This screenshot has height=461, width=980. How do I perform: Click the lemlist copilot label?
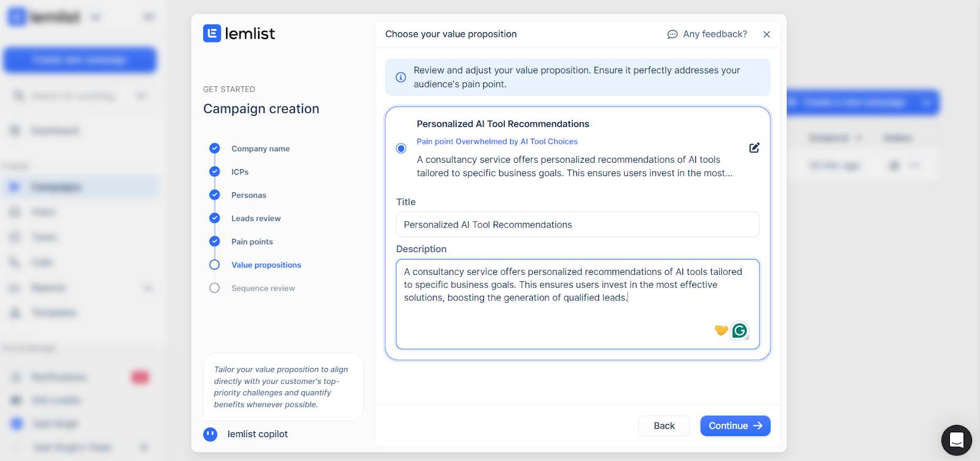[x=257, y=434]
